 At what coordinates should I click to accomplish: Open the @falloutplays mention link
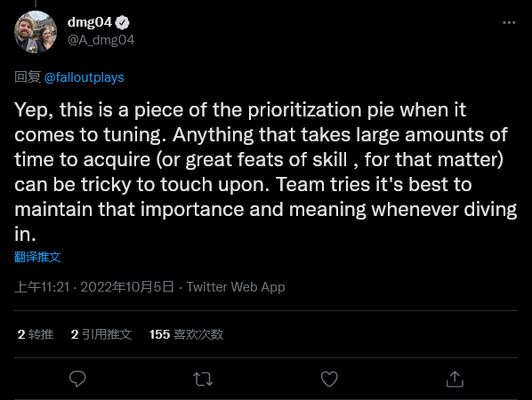point(85,77)
